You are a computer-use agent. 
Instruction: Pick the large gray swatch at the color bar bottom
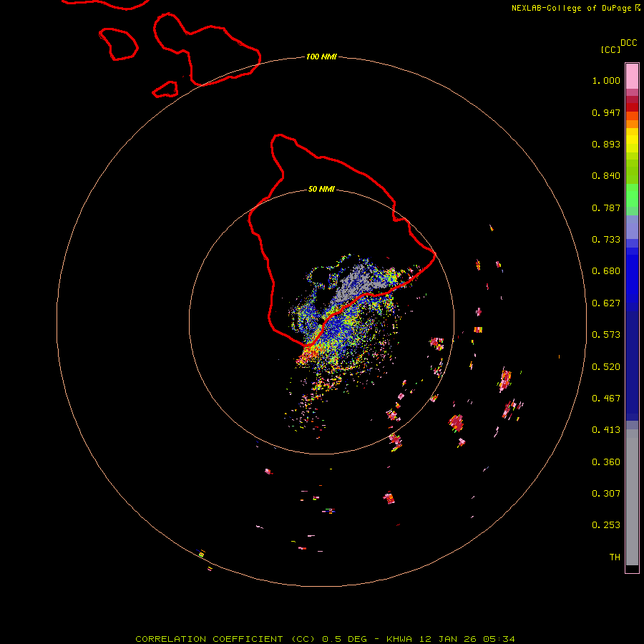point(632,501)
